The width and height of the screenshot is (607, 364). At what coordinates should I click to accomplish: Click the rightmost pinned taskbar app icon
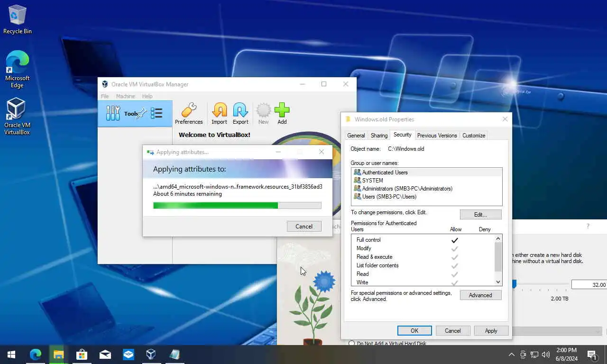pyautogui.click(x=174, y=354)
